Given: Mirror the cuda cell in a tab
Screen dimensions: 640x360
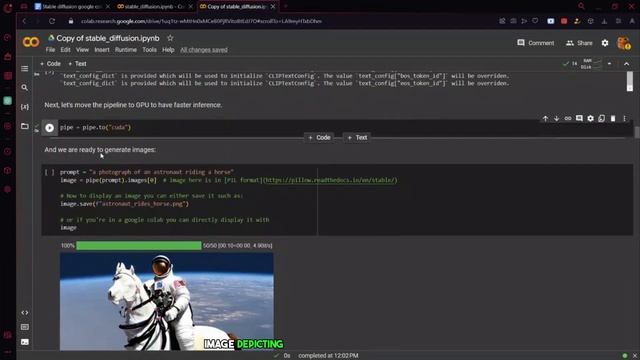Looking at the screenshot, I should (602, 118).
